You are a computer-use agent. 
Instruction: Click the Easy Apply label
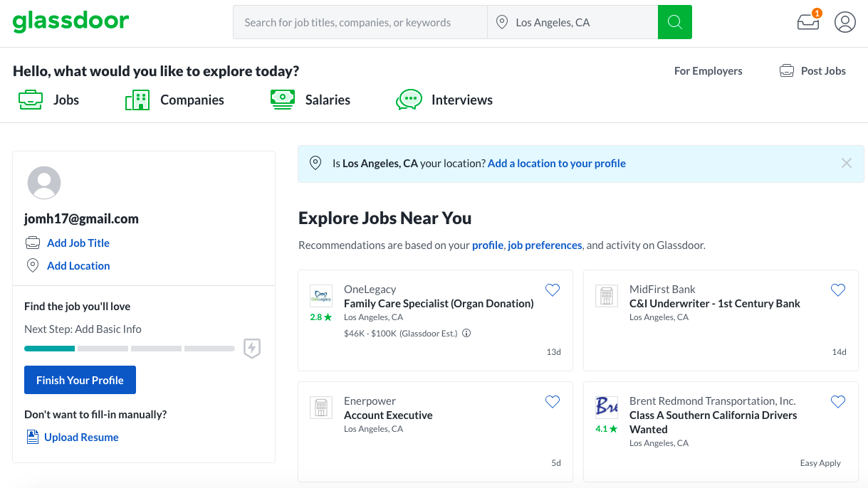820,463
